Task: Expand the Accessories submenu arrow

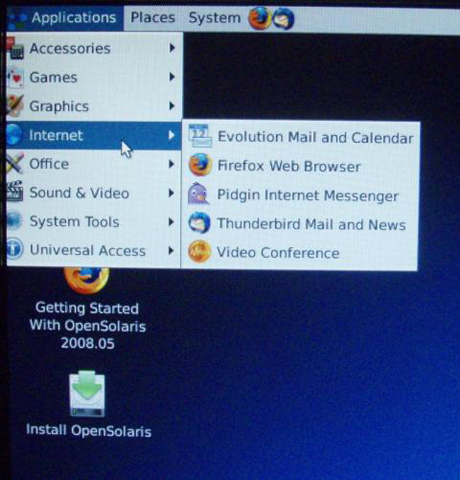Action: pos(172,48)
